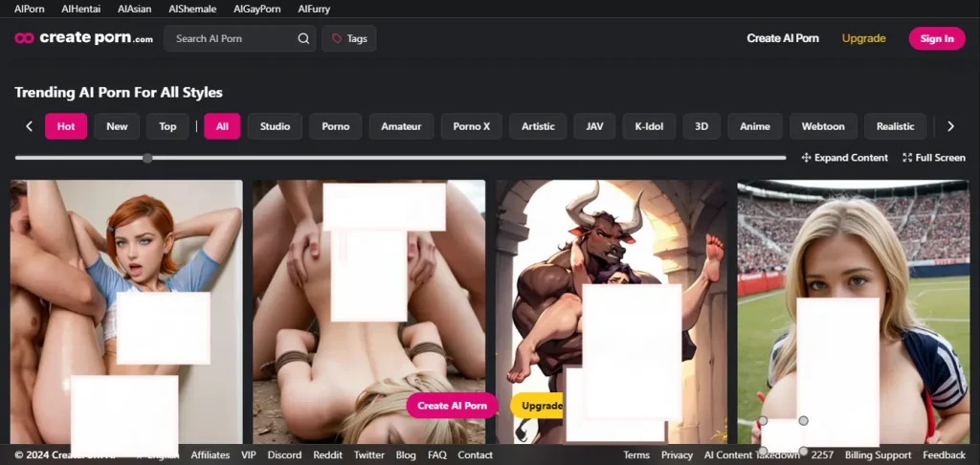Select the All styles filter

pos(222,126)
